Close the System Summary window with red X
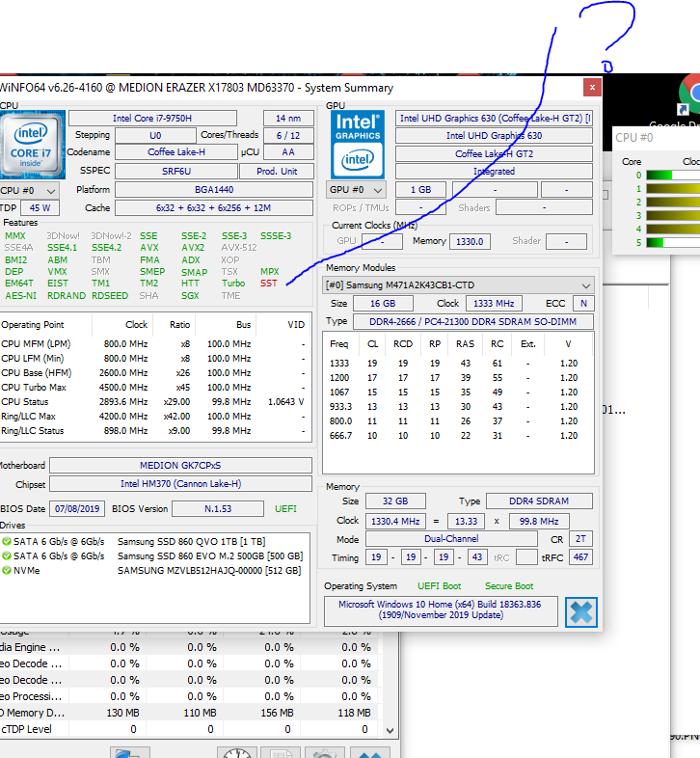Viewport: 700px width, 758px height. 590,88
